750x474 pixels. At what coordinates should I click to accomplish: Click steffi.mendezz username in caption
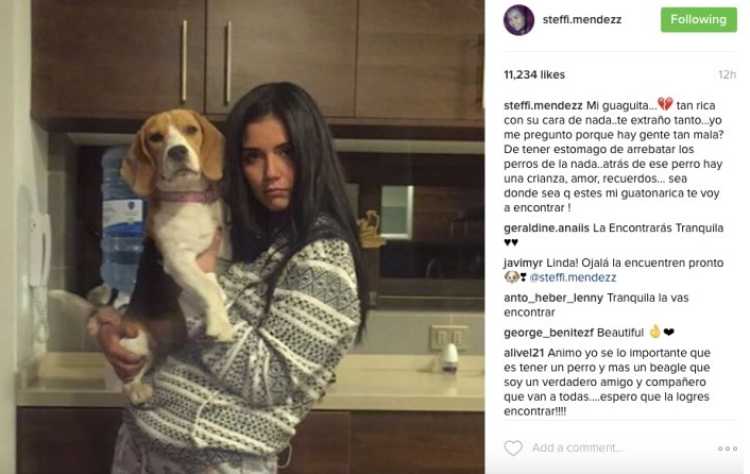pos(543,106)
